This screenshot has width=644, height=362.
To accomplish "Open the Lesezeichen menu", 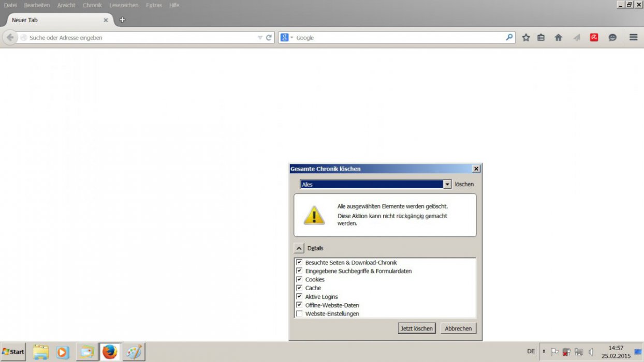I will tap(124, 5).
